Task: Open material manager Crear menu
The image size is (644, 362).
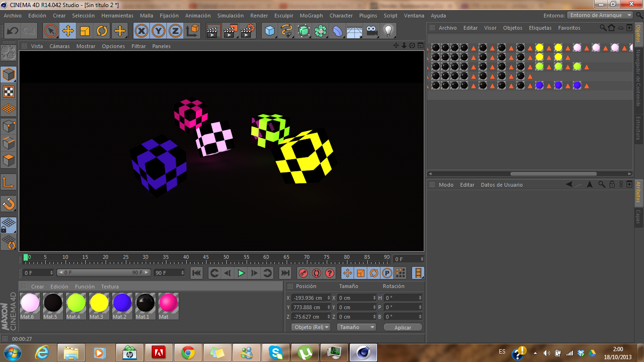Action: [38, 287]
